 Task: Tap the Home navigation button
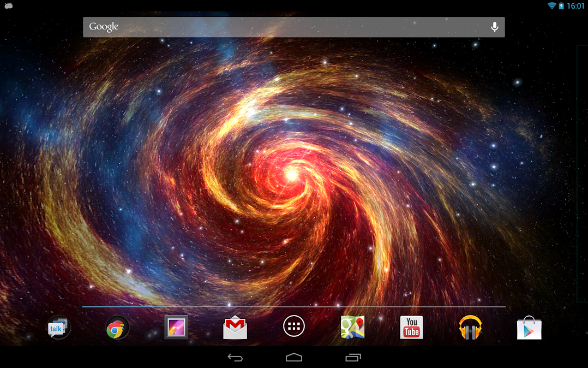pos(294,358)
